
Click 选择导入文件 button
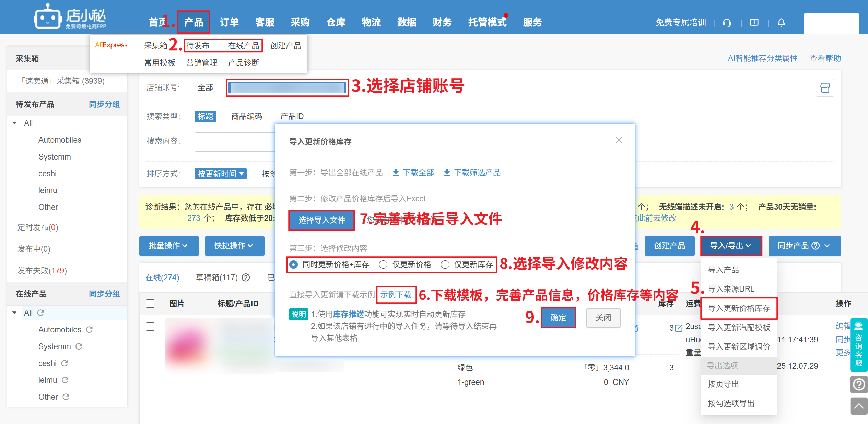321,220
